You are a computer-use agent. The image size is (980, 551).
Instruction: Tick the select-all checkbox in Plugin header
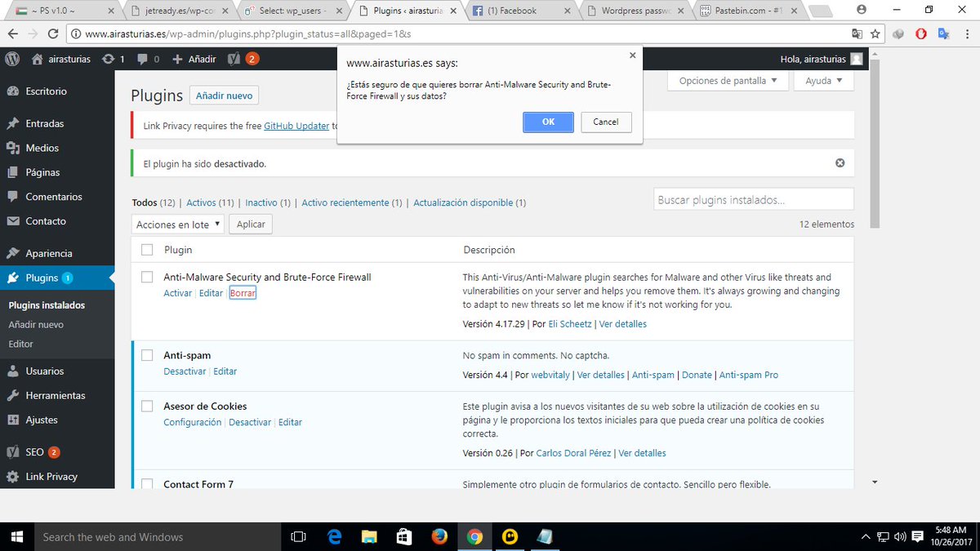pos(147,250)
